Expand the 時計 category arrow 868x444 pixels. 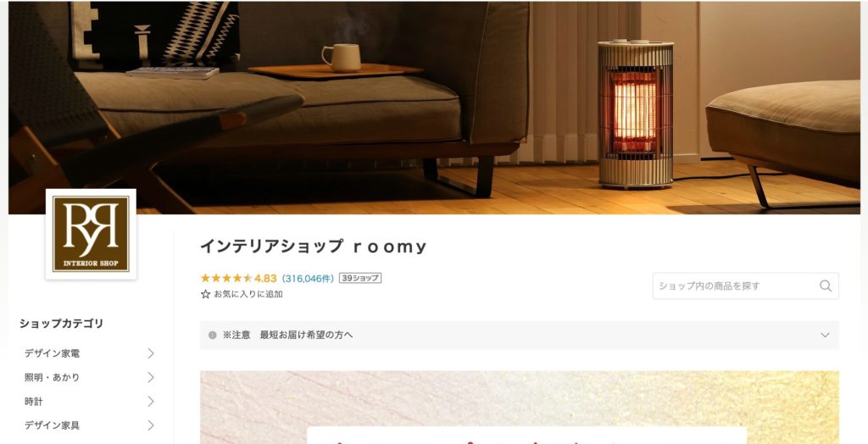(151, 402)
